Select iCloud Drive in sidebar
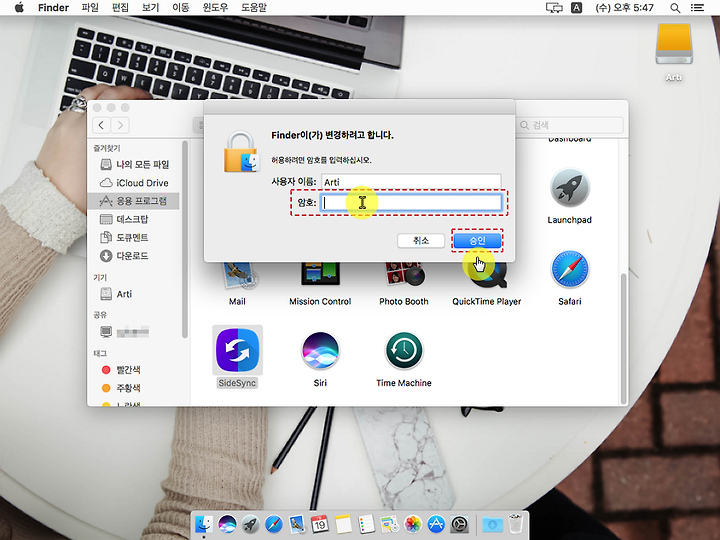720x540 pixels. 134,183
